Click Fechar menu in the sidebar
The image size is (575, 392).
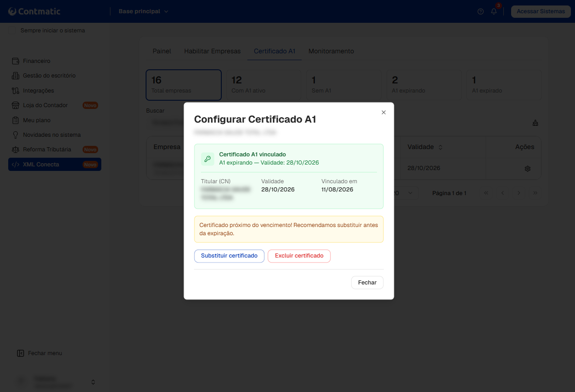pyautogui.click(x=39, y=353)
